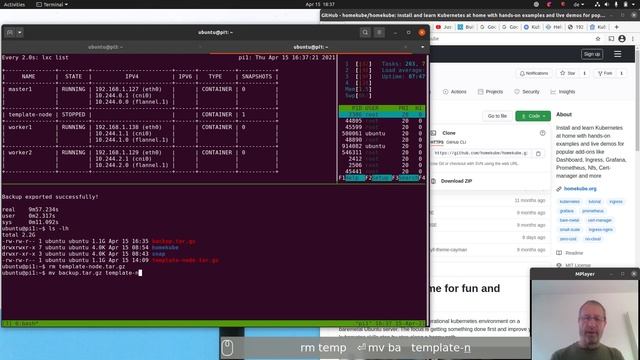
Task: Open Activities overview
Action: tap(14, 4)
